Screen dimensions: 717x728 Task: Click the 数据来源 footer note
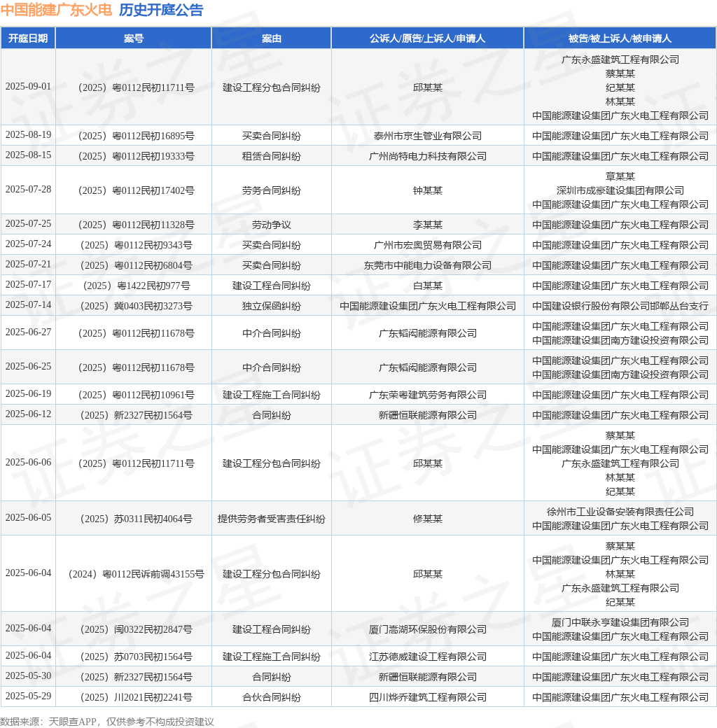point(107,722)
